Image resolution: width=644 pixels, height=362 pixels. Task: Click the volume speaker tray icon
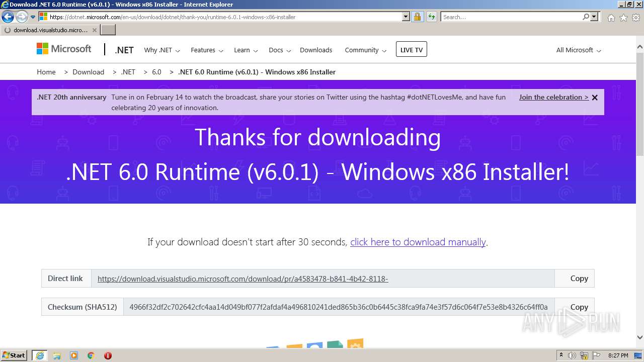pyautogui.click(x=572, y=355)
